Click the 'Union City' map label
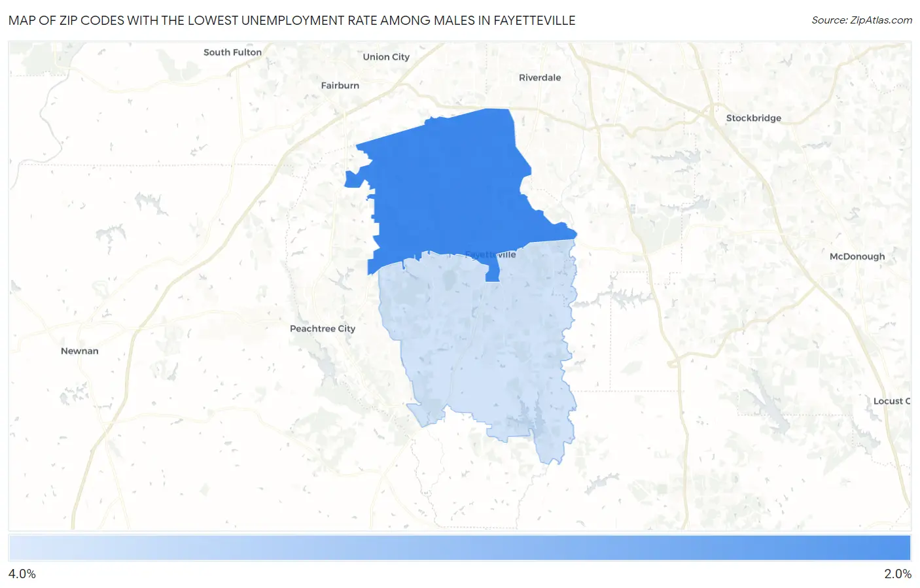The image size is (920, 588). (x=386, y=57)
